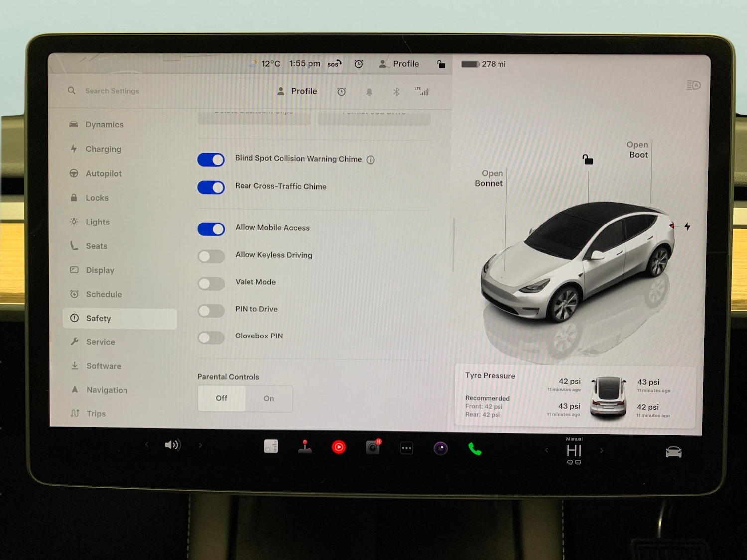
Task: Enable Valet Mode
Action: click(211, 283)
